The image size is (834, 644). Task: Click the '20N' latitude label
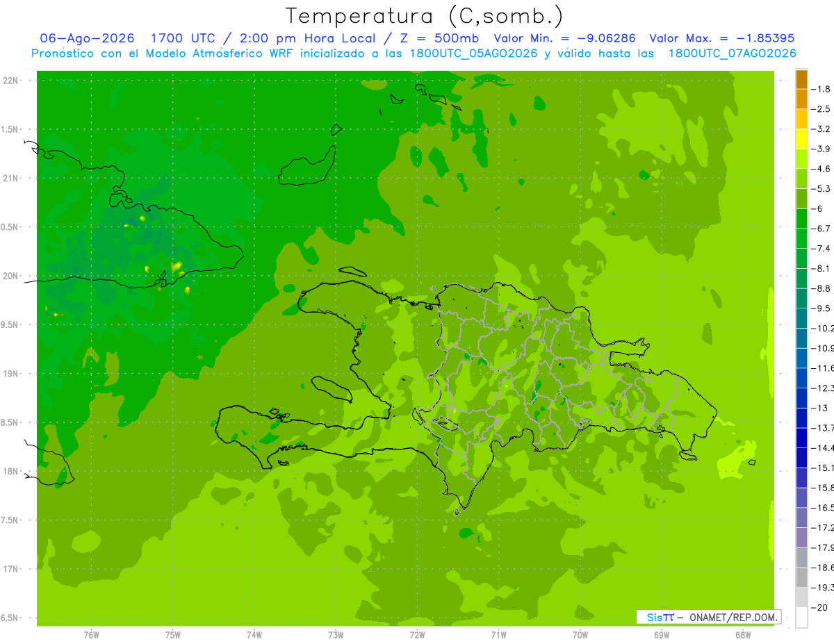pyautogui.click(x=10, y=276)
